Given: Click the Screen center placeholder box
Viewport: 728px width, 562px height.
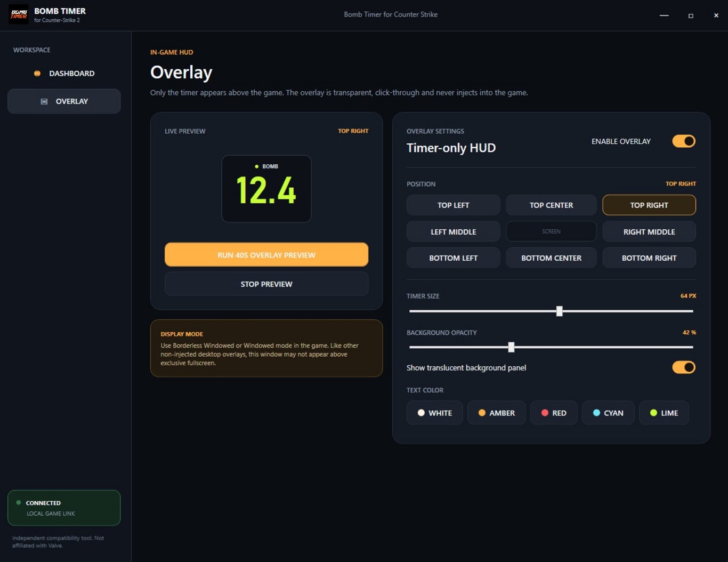Looking at the screenshot, I should point(551,232).
